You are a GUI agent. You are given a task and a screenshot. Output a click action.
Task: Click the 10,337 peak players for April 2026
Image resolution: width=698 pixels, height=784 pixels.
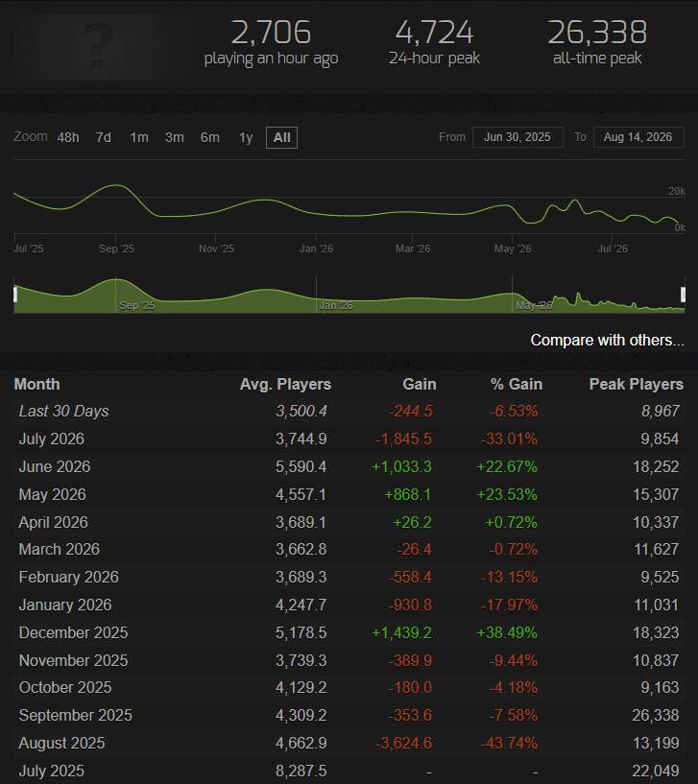656,522
